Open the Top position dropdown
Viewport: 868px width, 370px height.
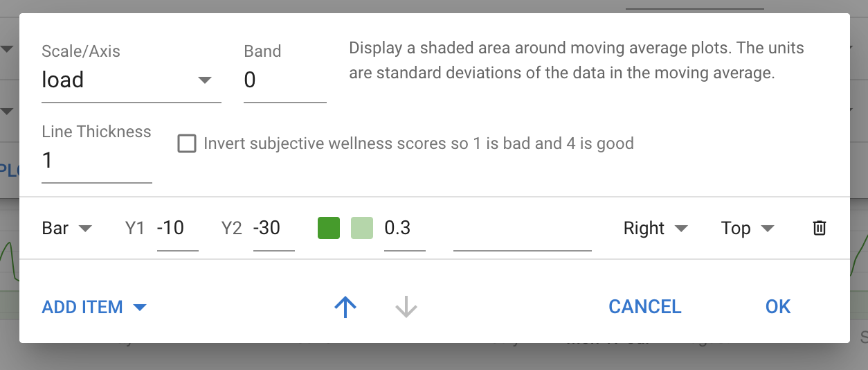pyautogui.click(x=747, y=228)
